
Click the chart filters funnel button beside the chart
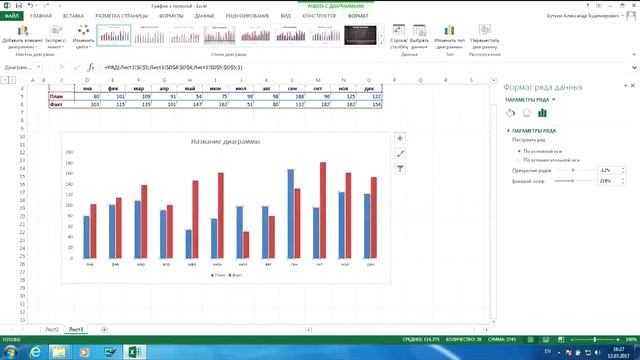point(400,169)
